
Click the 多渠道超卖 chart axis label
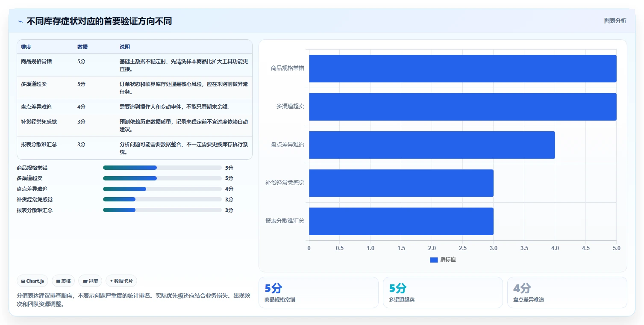click(x=290, y=106)
